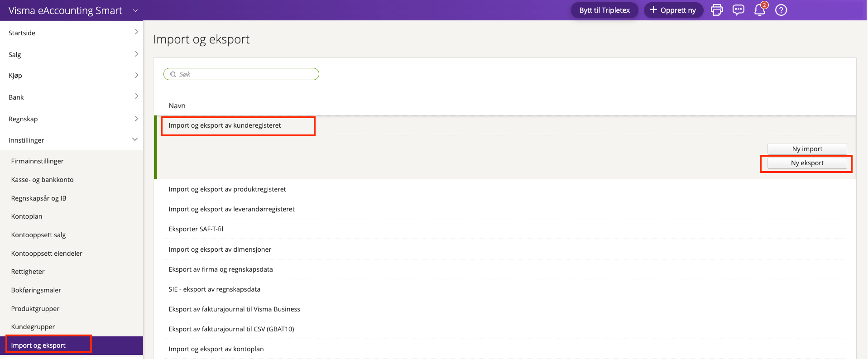The image size is (868, 359).
Task: Open Regnskapsår og IB settings
Action: 38,198
